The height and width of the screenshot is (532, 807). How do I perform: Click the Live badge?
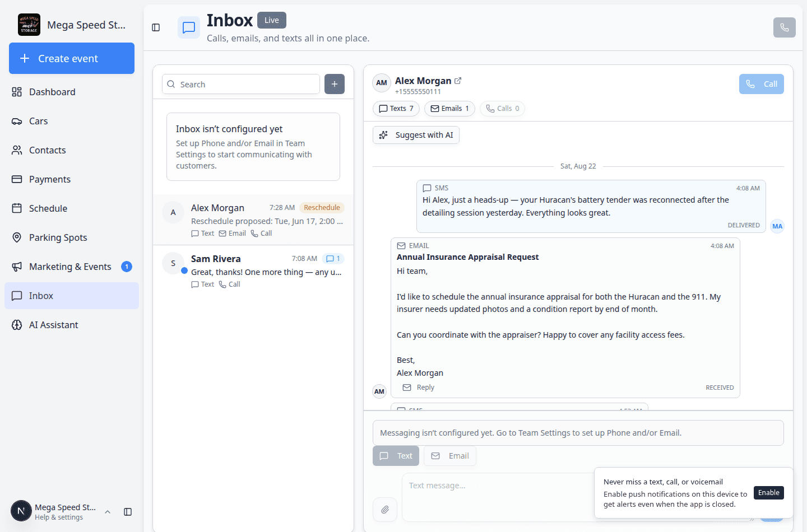point(272,20)
